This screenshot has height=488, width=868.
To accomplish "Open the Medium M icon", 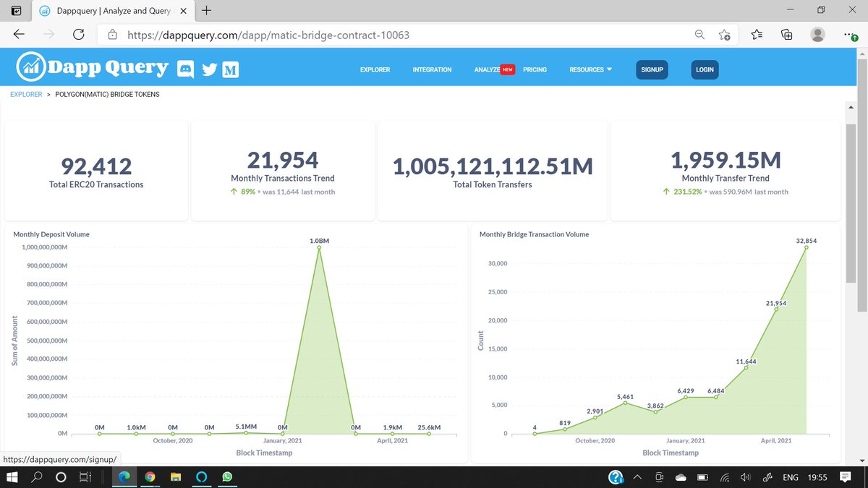I will [231, 69].
